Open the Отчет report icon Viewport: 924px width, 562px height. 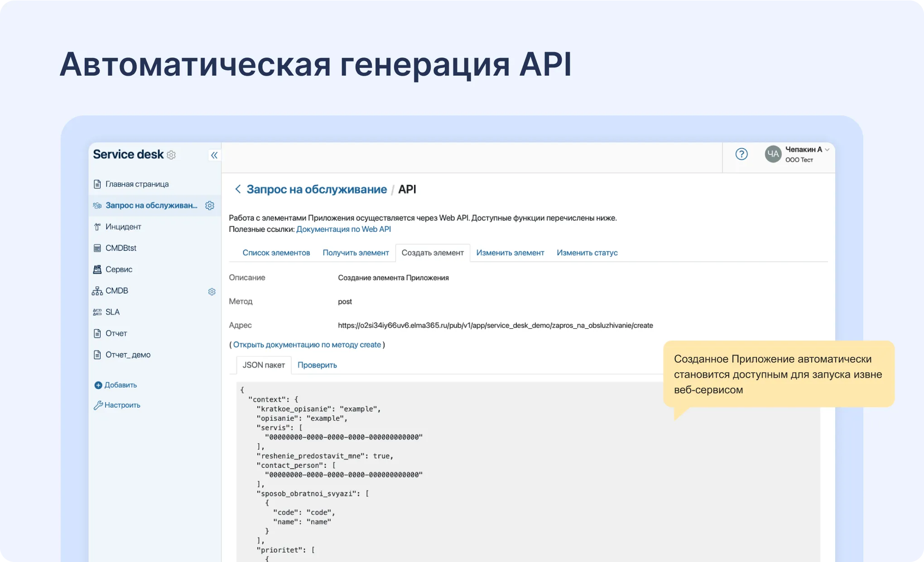pyautogui.click(x=97, y=333)
